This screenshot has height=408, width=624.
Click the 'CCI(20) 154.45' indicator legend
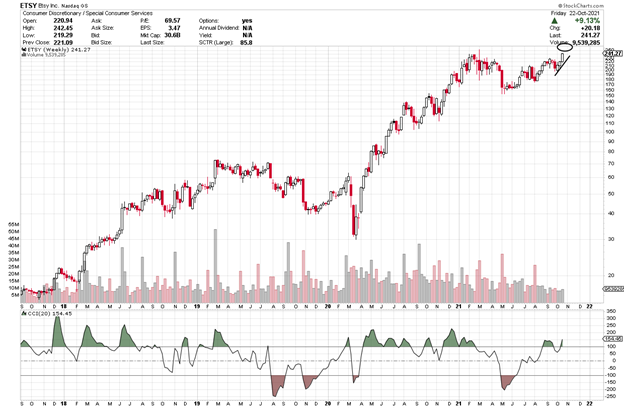point(50,314)
